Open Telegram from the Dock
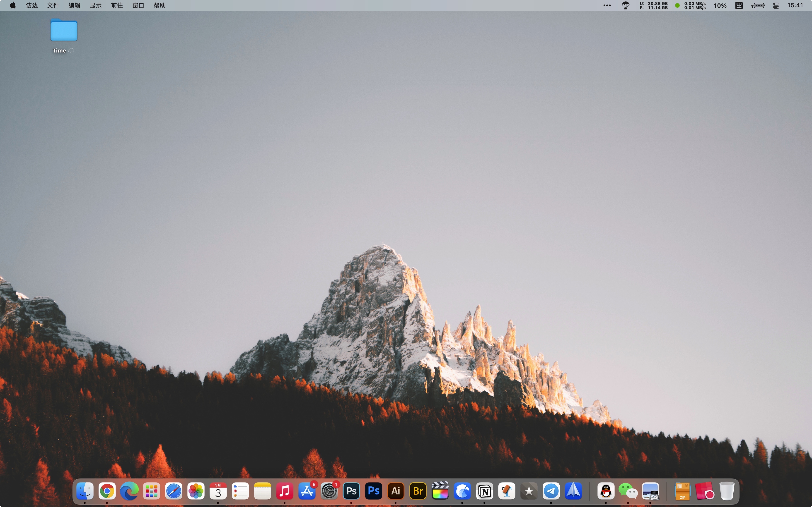Image resolution: width=812 pixels, height=507 pixels. 551,490
